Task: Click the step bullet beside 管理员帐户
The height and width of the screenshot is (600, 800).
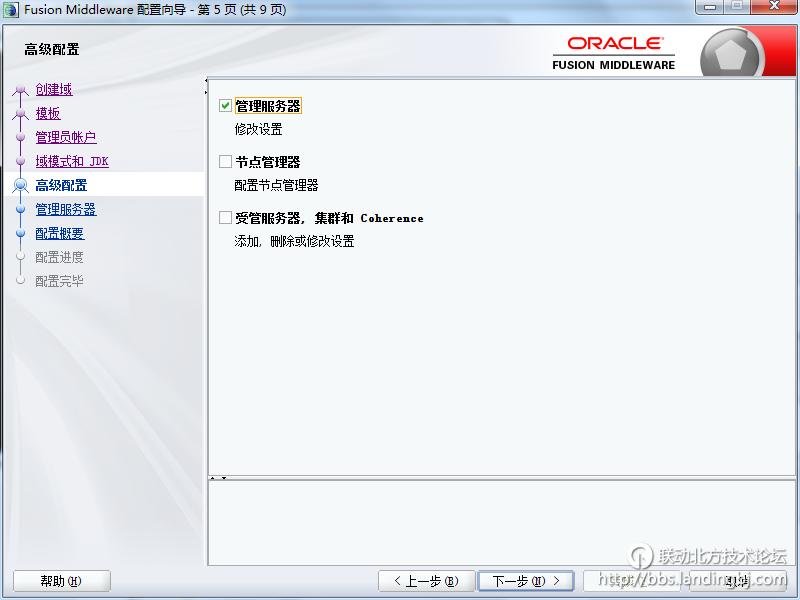Action: coord(20,138)
